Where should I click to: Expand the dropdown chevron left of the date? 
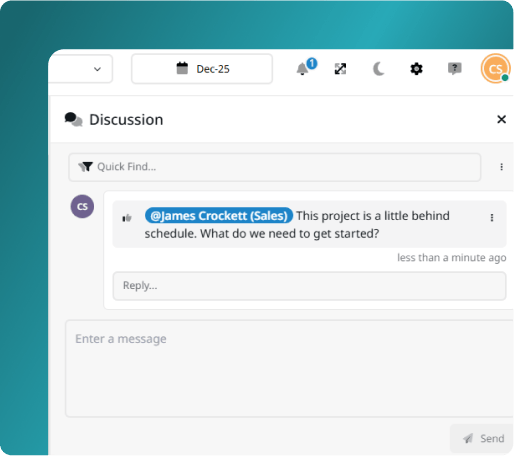pos(97,69)
